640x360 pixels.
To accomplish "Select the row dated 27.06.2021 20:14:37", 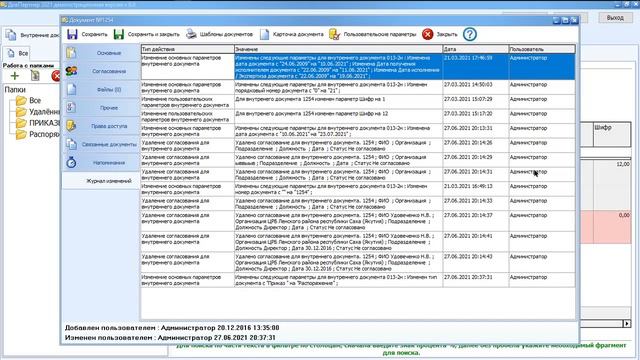I will (x=358, y=221).
